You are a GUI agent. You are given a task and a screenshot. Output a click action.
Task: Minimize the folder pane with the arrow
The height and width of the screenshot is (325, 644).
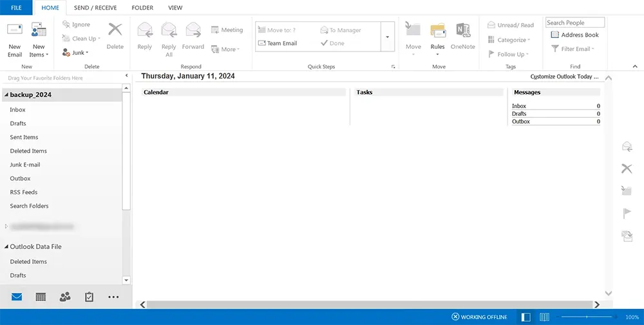[x=126, y=75]
